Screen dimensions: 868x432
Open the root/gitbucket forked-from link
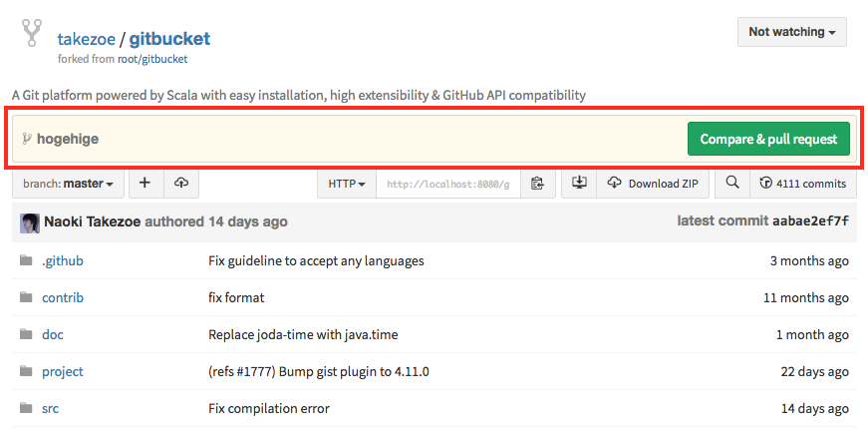[152, 59]
